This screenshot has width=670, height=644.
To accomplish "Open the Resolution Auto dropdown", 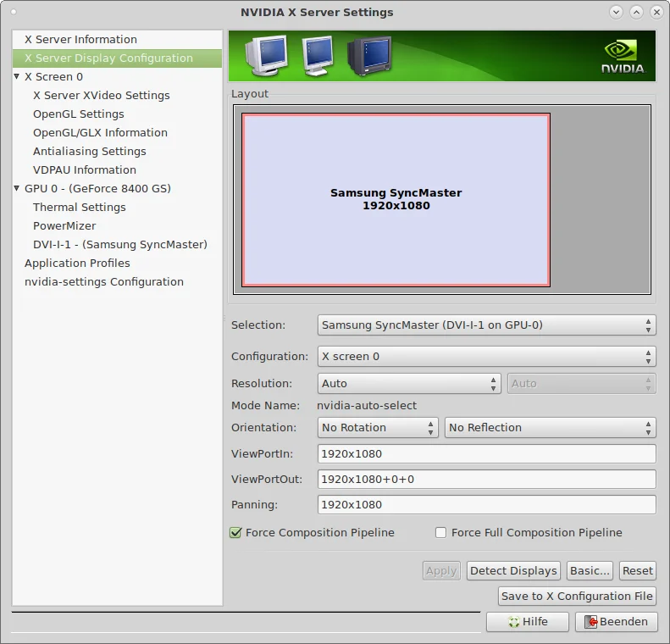I will tap(409, 383).
